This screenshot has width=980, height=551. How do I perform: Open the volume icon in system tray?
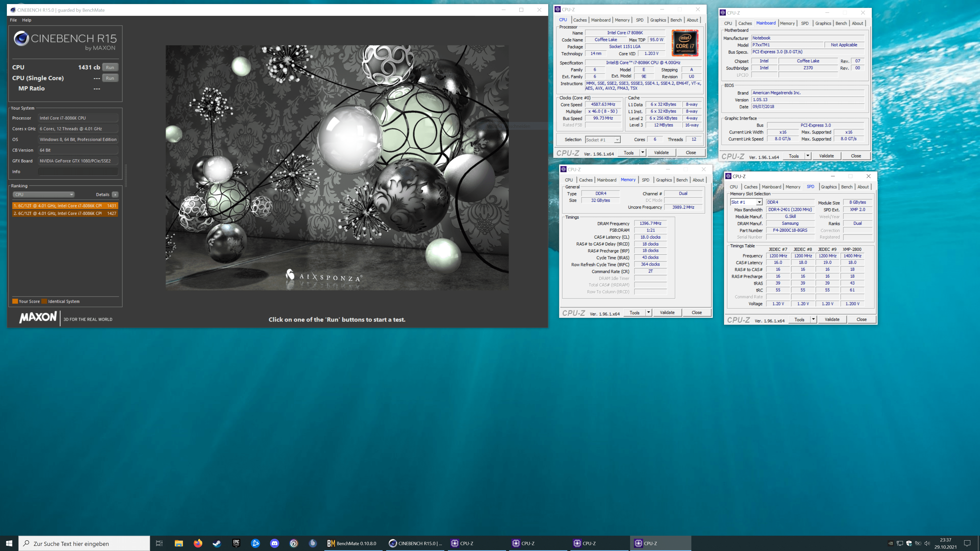(x=927, y=543)
